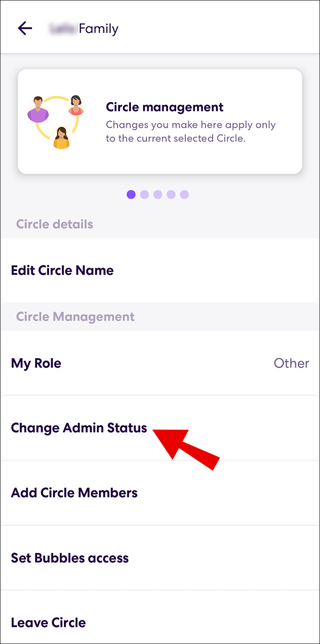Select the fourth carousel page dot
320x644 pixels.
tap(171, 195)
